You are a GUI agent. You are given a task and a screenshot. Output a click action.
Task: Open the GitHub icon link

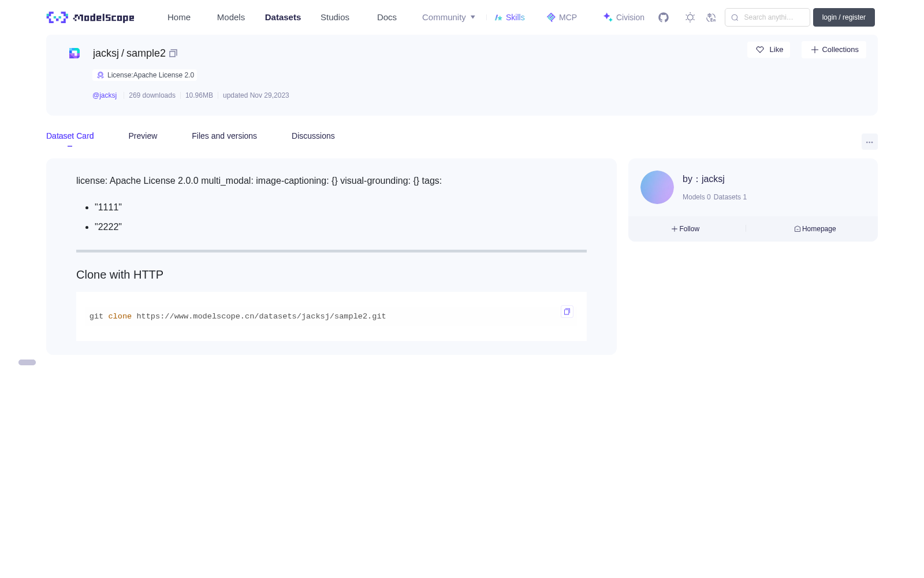[x=664, y=17]
